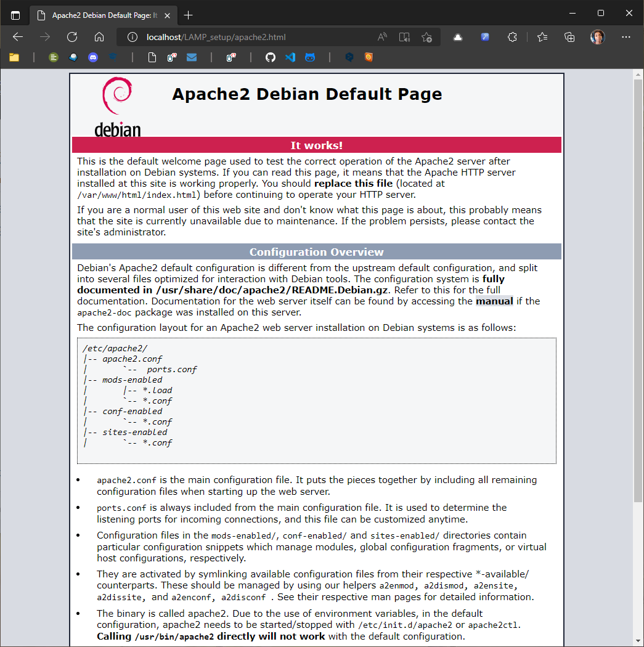This screenshot has width=644, height=647.
Task: Click 'apache2-doc' package name text
Action: (104, 313)
